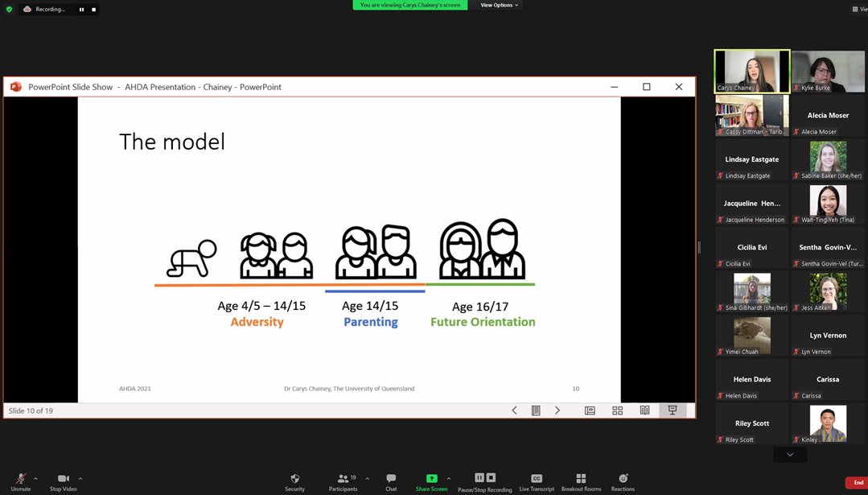Click the recording cloud icon
The width and height of the screenshot is (868, 495).
(27, 9)
